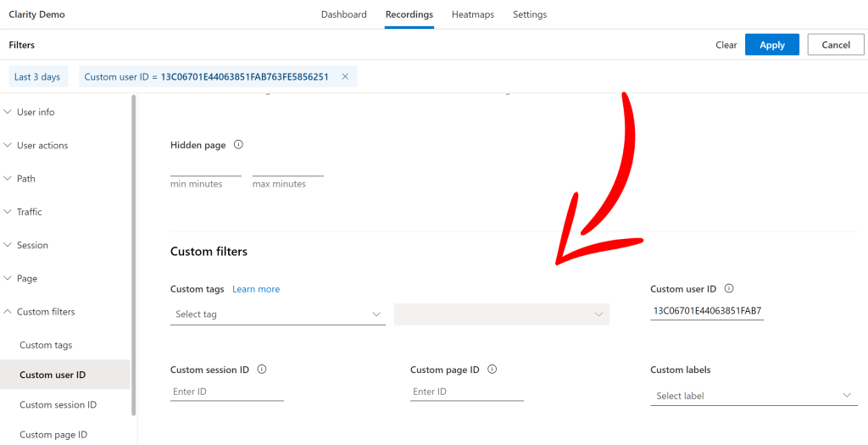Click info icon next to Hidden page
The image size is (868, 445).
pos(238,145)
